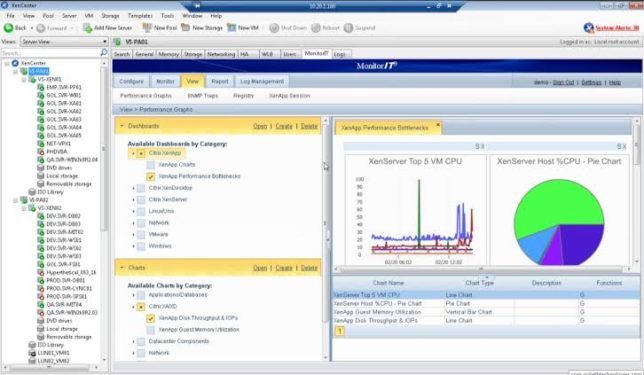
Task: Expand the Windows dashboards category arrow
Action: point(133,246)
